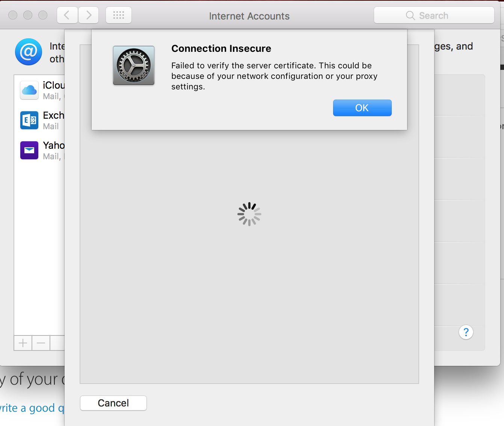The image size is (504, 426).
Task: Select the Internet Accounts title text
Action: pyautogui.click(x=249, y=16)
